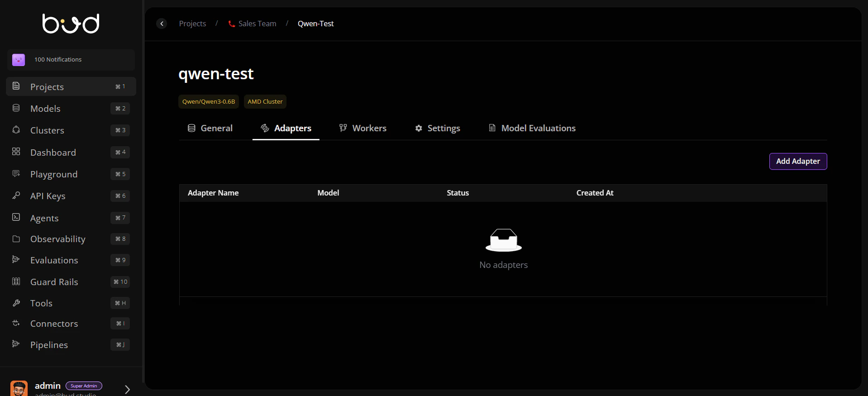Click the Settings gear icon

(x=419, y=128)
